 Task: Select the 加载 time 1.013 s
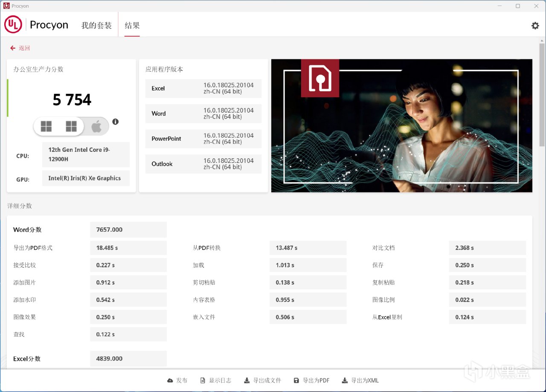coord(285,265)
